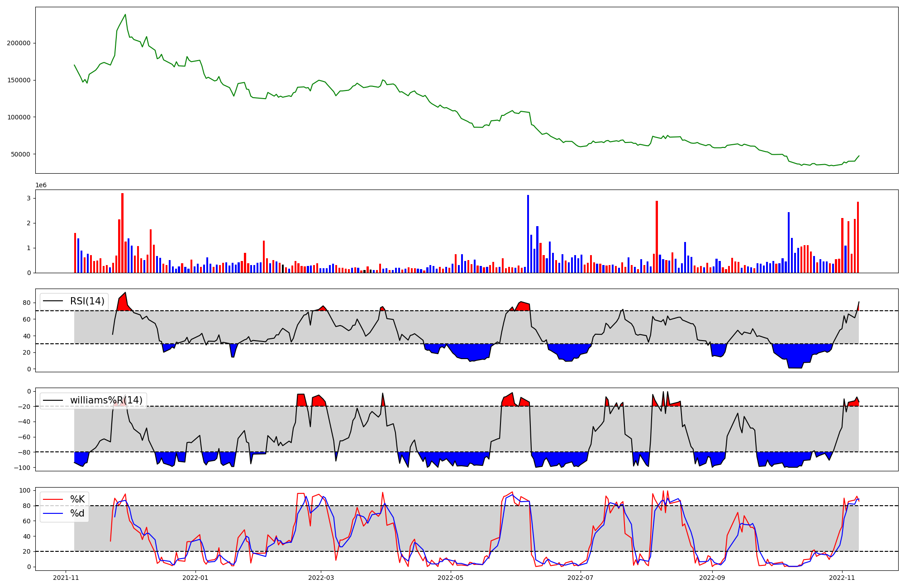Click the green price line's highest peak
This screenshot has height=588, width=905.
coord(125,14)
